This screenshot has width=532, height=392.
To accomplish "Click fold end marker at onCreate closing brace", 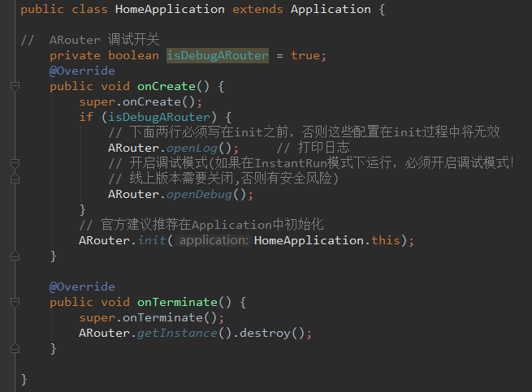I will coord(15,256).
